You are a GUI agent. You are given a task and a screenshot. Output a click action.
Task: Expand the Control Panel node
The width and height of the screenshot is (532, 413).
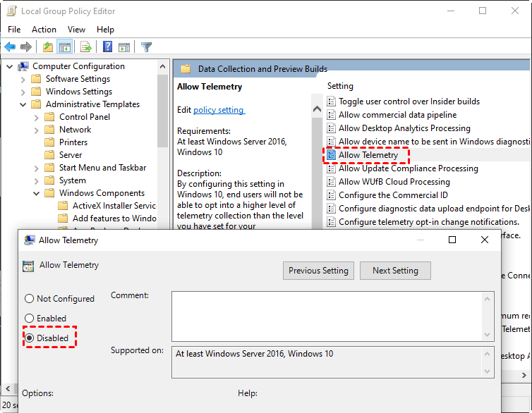click(x=37, y=118)
